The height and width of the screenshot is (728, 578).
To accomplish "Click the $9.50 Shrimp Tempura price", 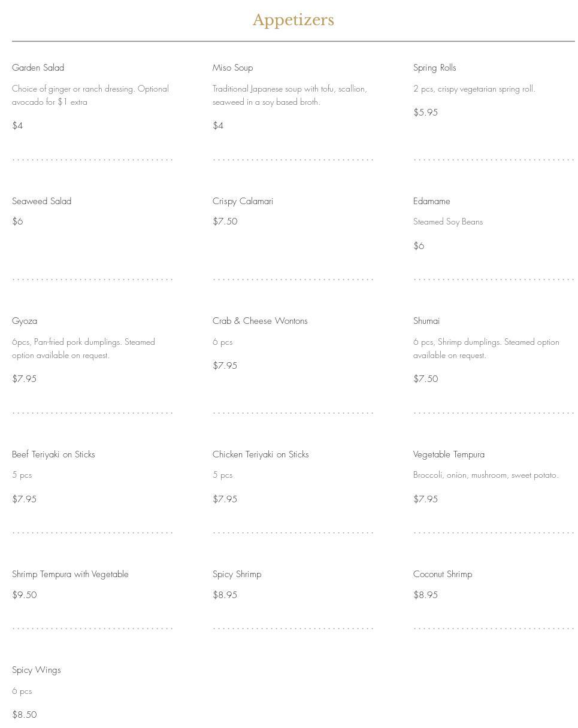I will pyautogui.click(x=25, y=595).
